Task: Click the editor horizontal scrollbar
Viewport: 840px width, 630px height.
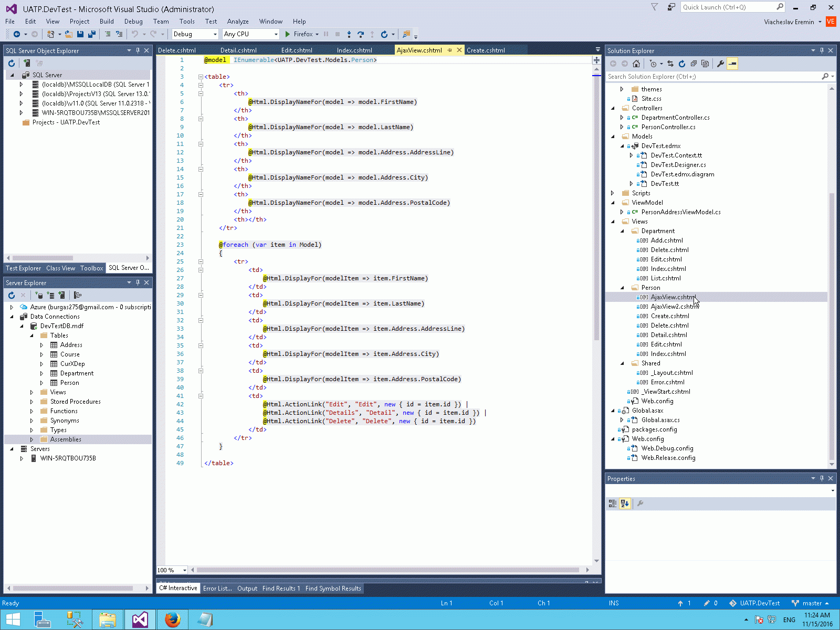Action: pos(389,570)
